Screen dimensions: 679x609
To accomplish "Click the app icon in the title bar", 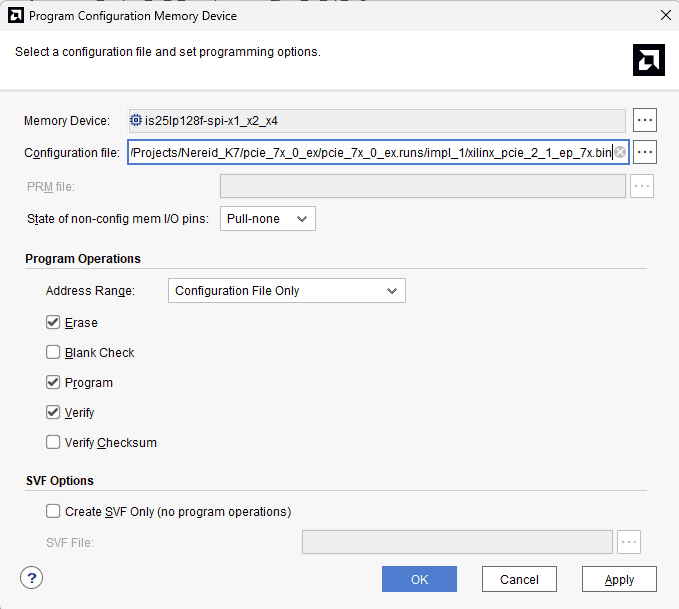I will pyautogui.click(x=14, y=15).
